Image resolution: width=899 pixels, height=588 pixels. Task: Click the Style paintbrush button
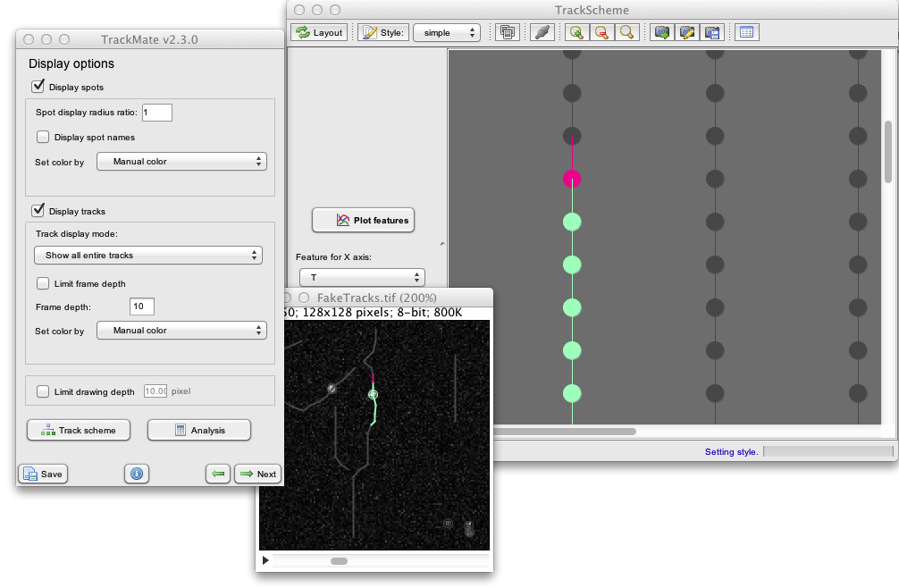tap(383, 33)
